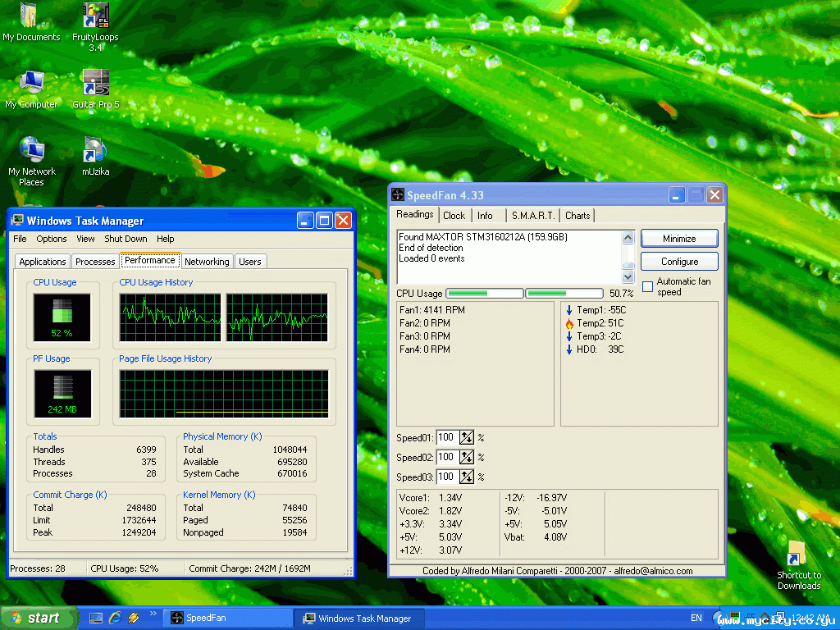Open the Guitar Pro 5 desktop shortcut

point(95,84)
